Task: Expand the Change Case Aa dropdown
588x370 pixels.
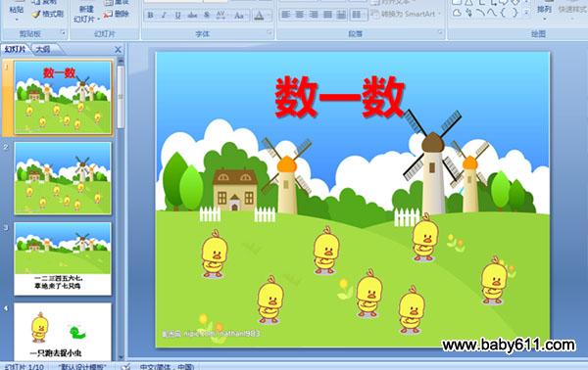Action: pos(239,15)
